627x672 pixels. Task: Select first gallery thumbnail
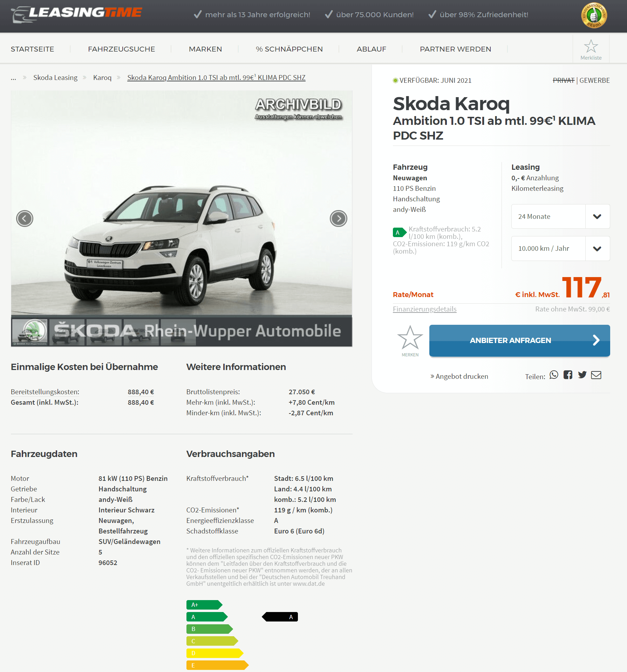tap(30, 332)
